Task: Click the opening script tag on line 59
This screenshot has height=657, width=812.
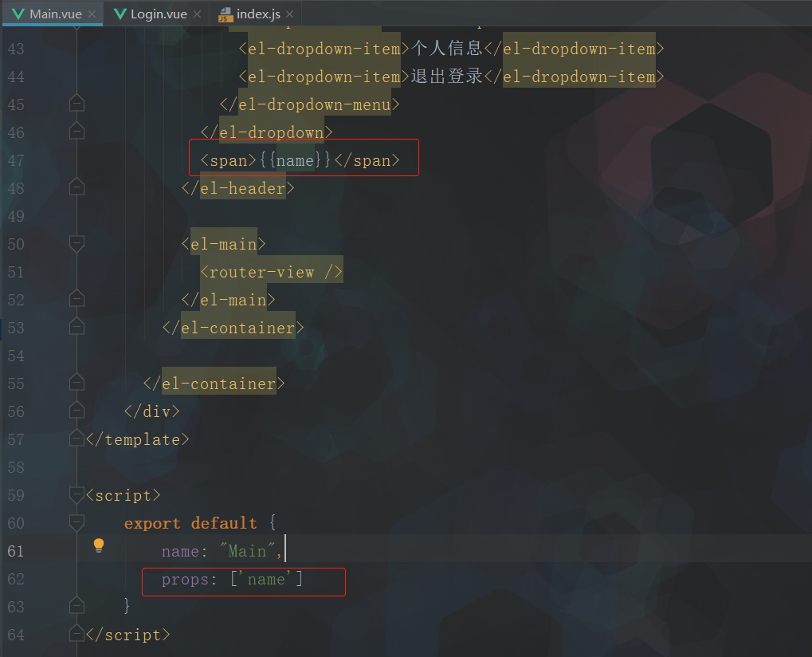Action: click(124, 495)
